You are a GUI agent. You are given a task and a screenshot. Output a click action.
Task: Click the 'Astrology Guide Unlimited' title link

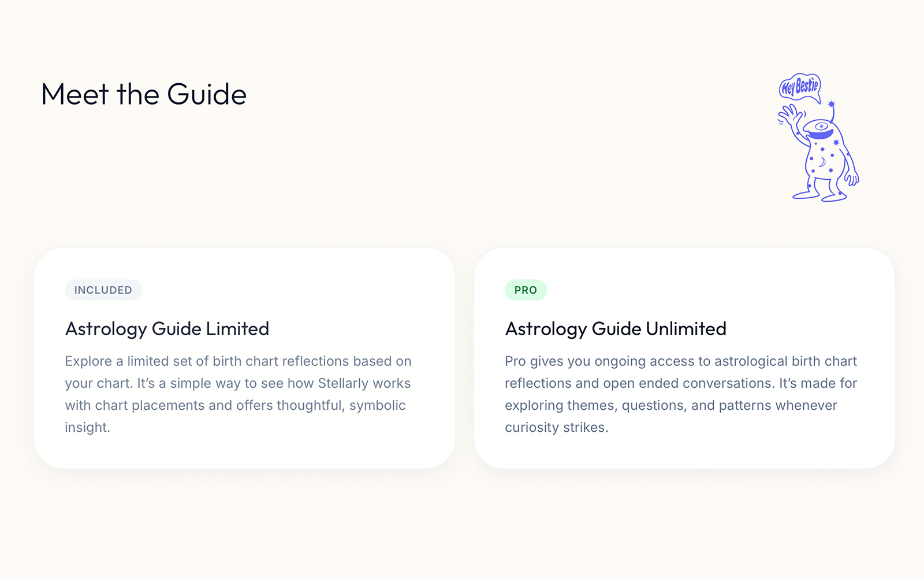pos(616,328)
